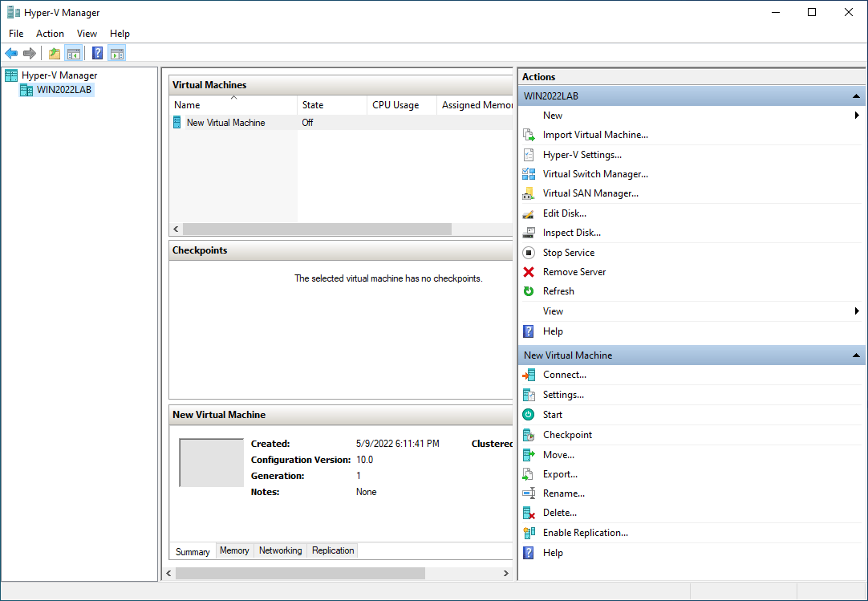868x601 pixels.
Task: Click the Hyper-V Manager title bar icon
Action: (x=14, y=12)
